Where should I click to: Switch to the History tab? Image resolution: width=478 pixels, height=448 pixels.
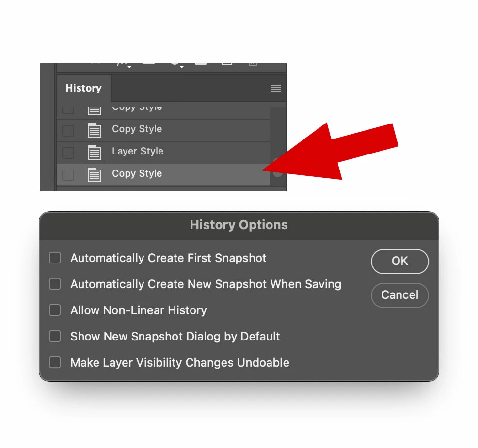(83, 88)
